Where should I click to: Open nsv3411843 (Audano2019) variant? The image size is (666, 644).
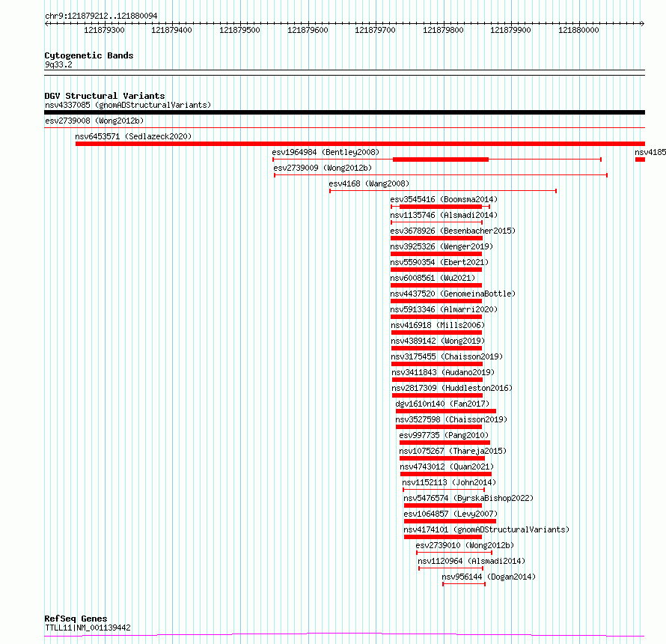[443, 372]
